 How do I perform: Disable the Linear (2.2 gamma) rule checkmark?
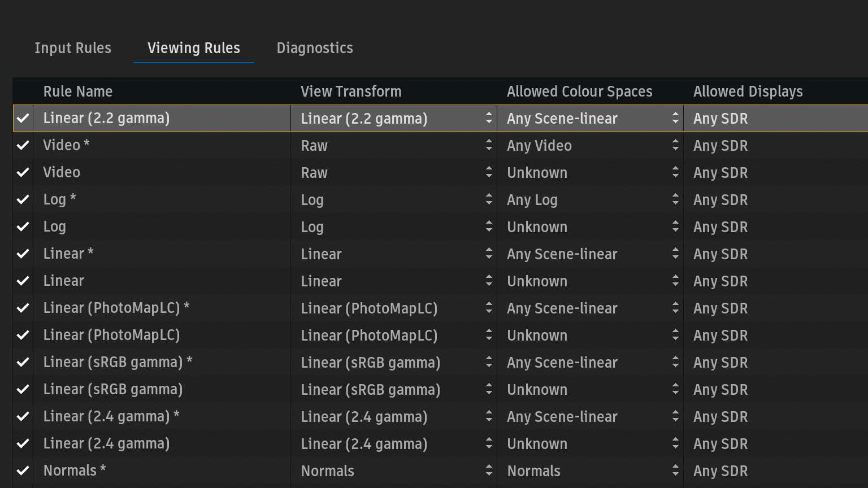pos(23,119)
